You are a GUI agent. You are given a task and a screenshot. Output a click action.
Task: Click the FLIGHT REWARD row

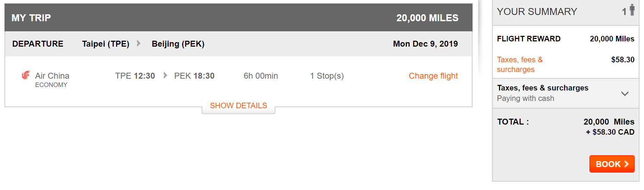[x=566, y=39]
